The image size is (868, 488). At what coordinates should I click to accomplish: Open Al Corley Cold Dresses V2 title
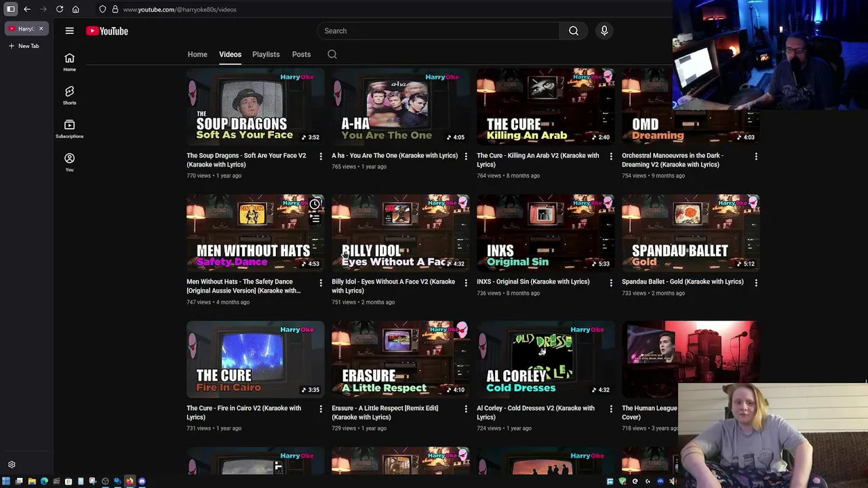[536, 413]
